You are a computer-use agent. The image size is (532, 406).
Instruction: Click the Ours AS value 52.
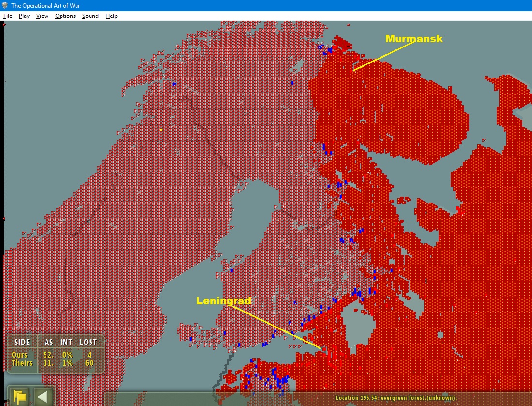(48, 355)
